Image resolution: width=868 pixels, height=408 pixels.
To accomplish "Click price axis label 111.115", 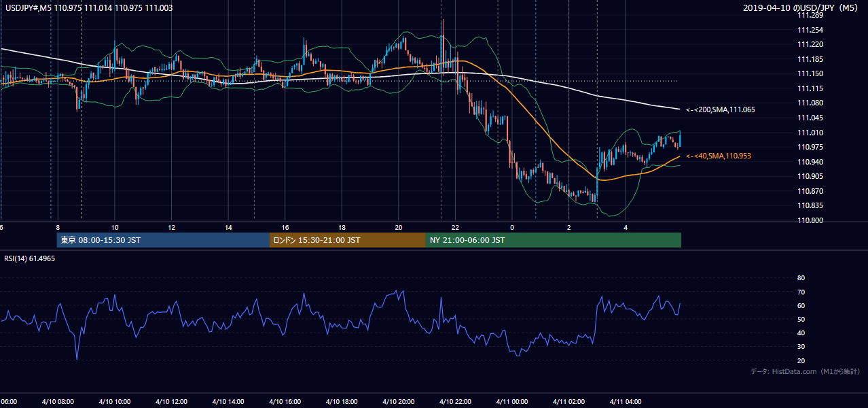I will click(811, 88).
